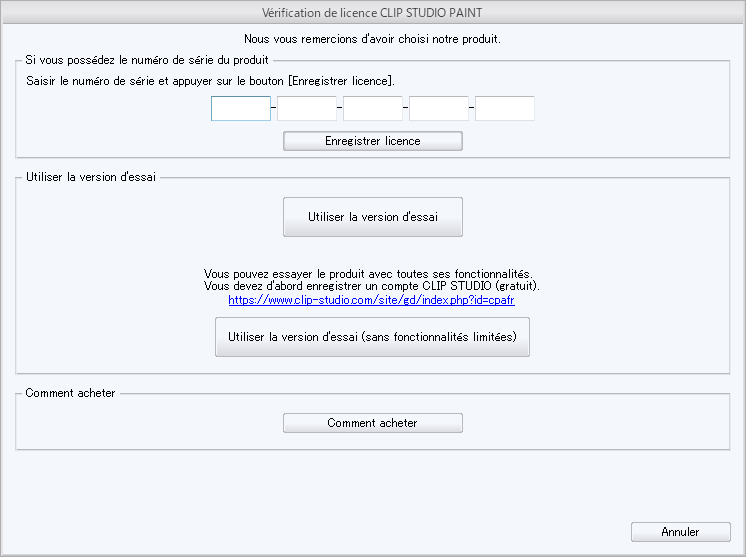The height and width of the screenshot is (557, 746).
Task: Start trial with "sans fonctionnalités limitées" button
Action: pos(372,337)
